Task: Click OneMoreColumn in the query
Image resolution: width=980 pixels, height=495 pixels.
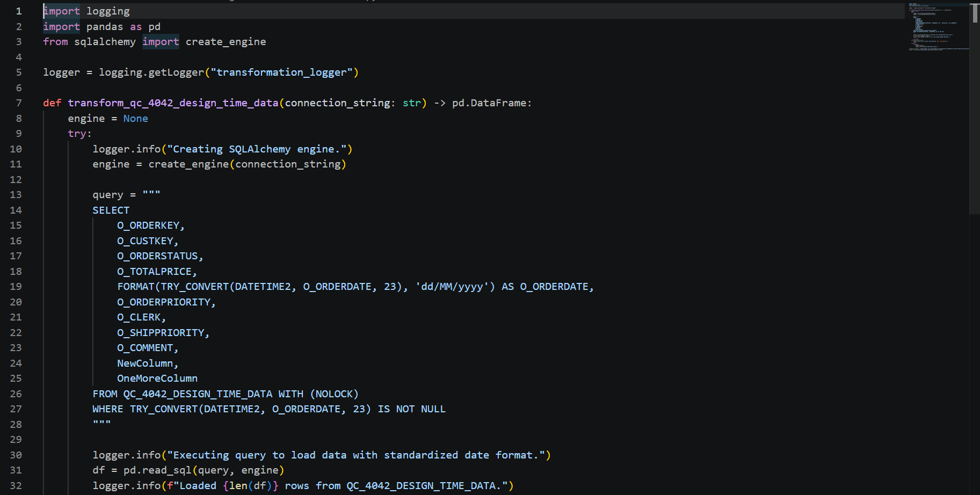Action: point(157,378)
